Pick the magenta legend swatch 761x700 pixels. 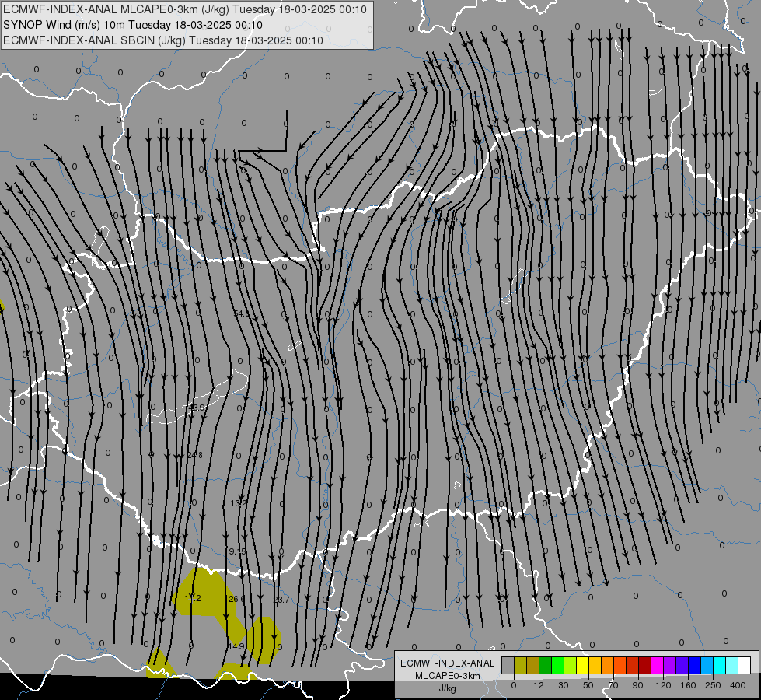(x=658, y=665)
